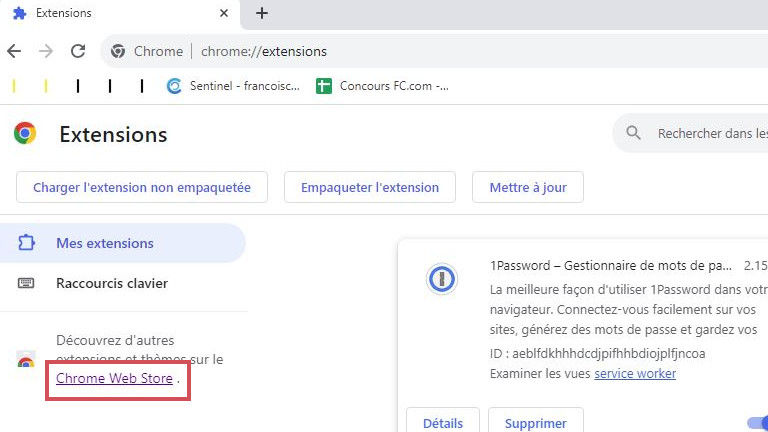Close the Extensions tab
768x432 pixels.
222,13
